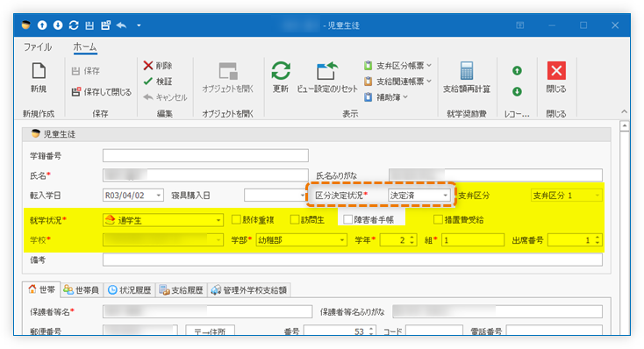Click the save floppy icon in title bar

point(89,25)
